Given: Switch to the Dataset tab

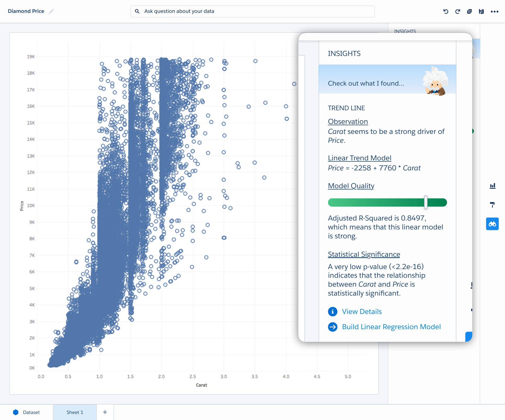Looking at the screenshot, I should pos(26,412).
